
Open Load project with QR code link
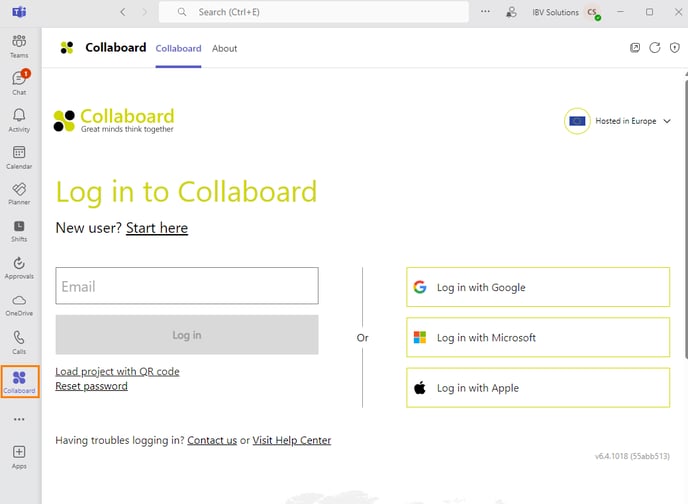point(117,372)
